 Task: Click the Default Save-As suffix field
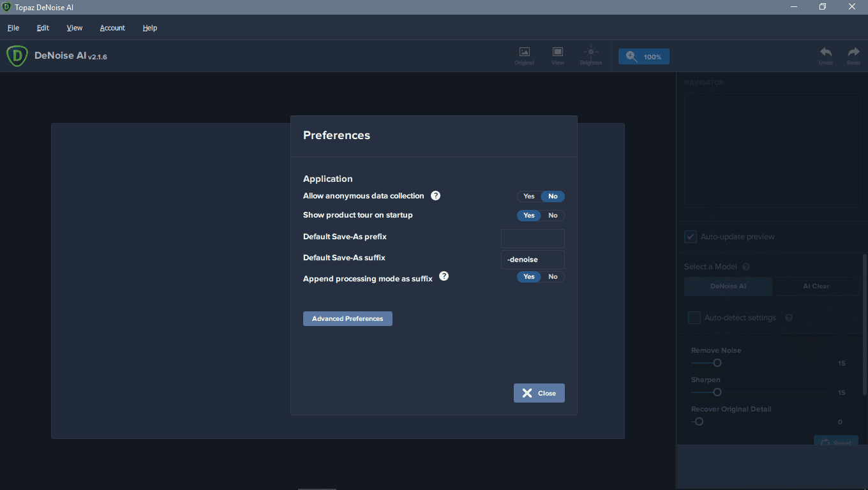[x=533, y=260]
